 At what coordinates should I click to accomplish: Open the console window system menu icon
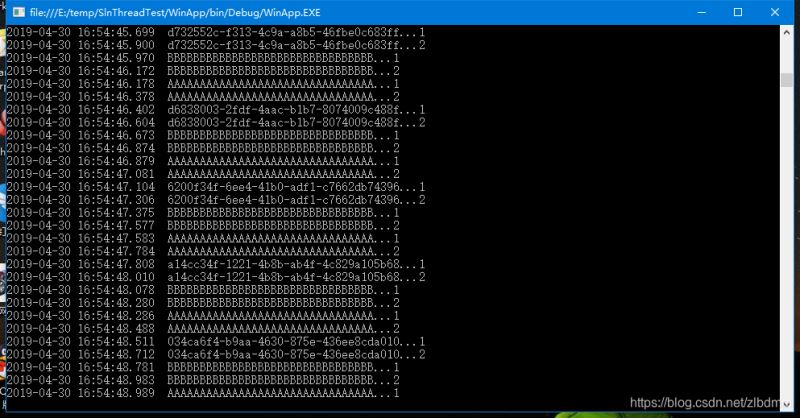pyautogui.click(x=19, y=12)
